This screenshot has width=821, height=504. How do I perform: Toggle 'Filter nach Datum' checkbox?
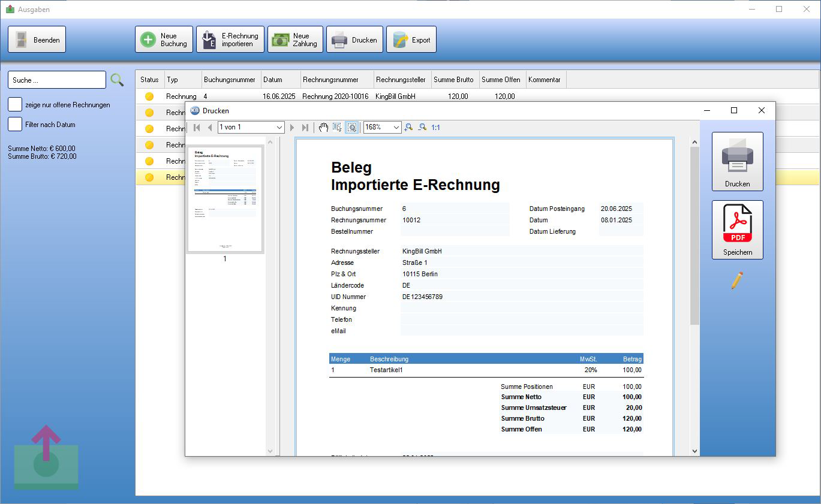click(15, 124)
